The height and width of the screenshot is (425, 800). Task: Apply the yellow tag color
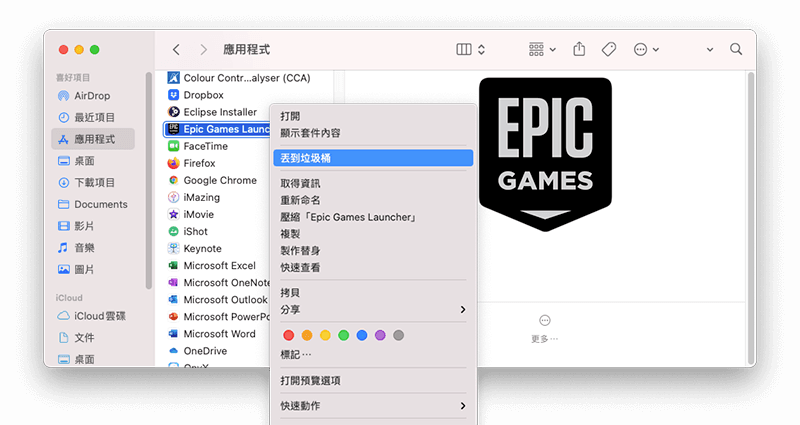click(x=326, y=335)
